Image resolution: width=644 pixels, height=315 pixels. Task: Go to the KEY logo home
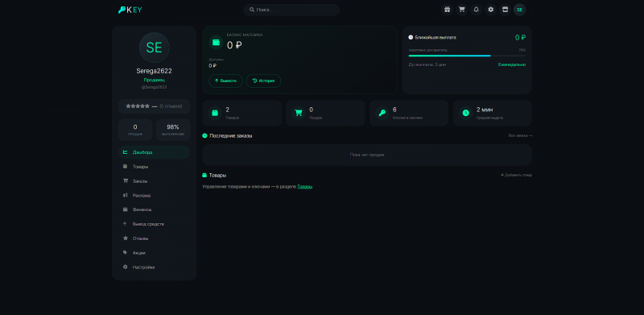[x=130, y=10]
